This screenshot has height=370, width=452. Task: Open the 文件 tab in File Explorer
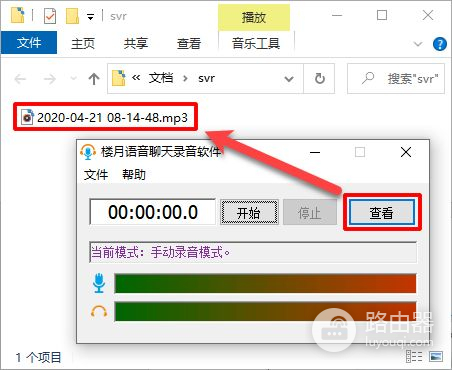tap(29, 43)
